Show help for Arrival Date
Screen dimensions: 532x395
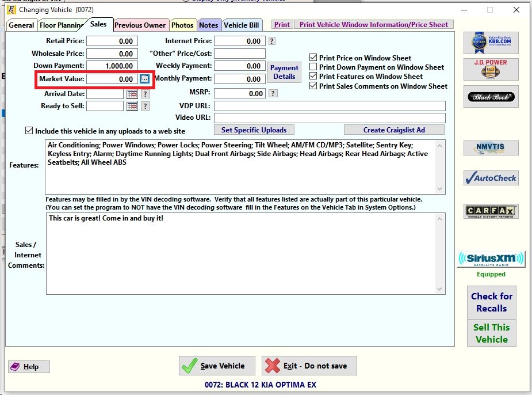point(145,94)
